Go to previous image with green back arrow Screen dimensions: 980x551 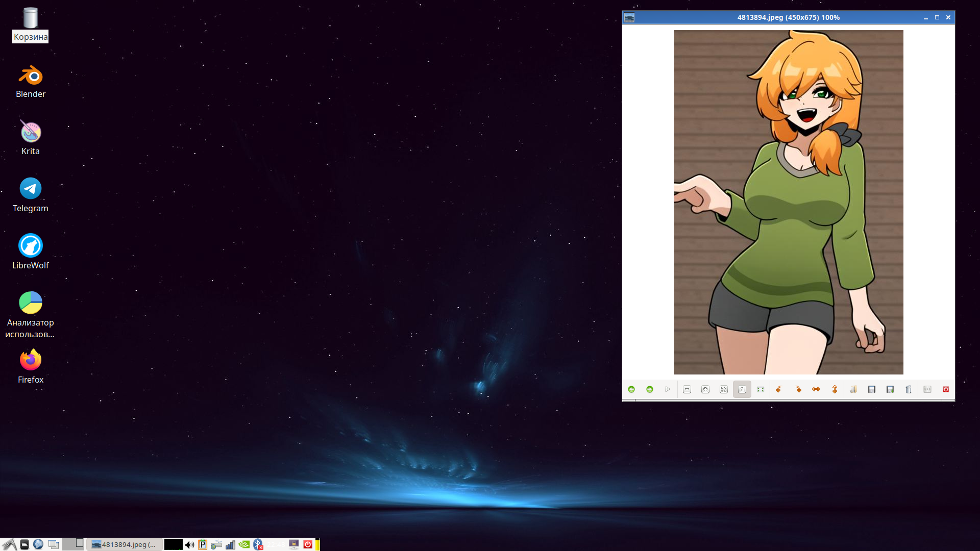click(x=631, y=389)
